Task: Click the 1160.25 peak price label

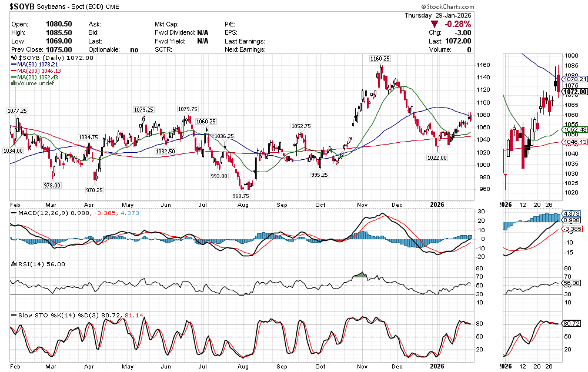Action: 379,59
